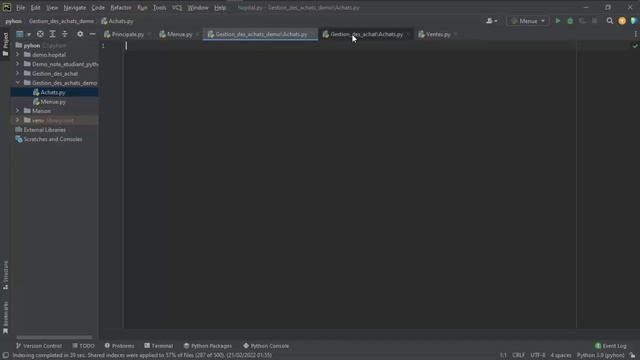The height and width of the screenshot is (360, 640).
Task: Expand the Gestion_des_achat folder
Action: [18, 73]
